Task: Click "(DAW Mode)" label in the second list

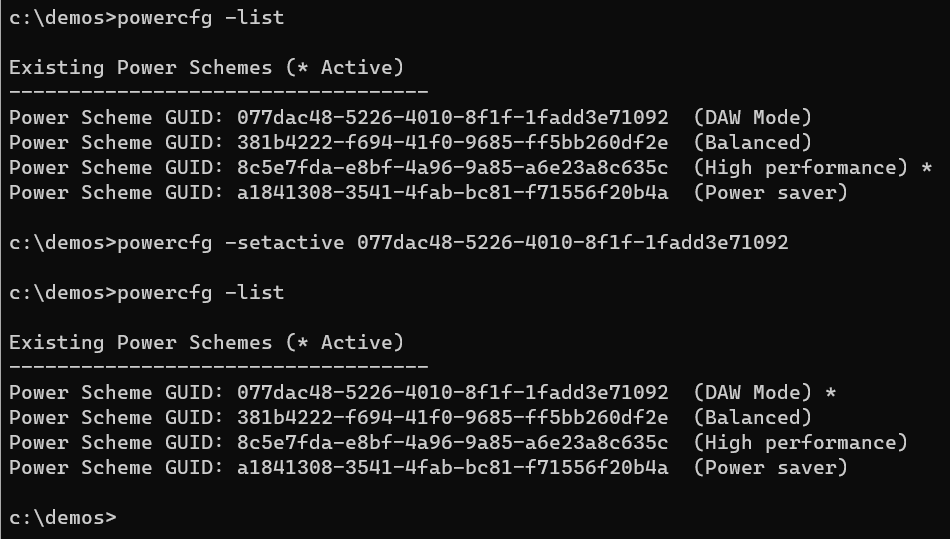Action: (x=752, y=392)
